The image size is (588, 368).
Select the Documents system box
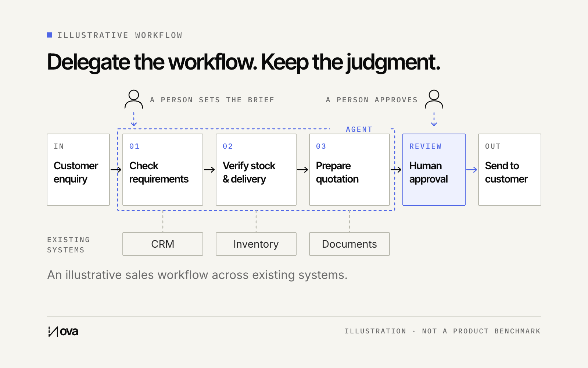349,244
